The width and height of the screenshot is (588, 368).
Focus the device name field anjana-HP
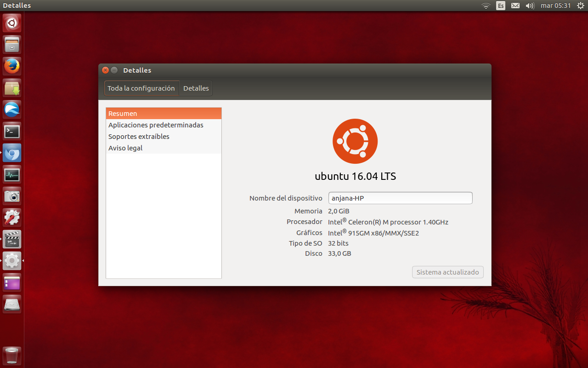[401, 198]
